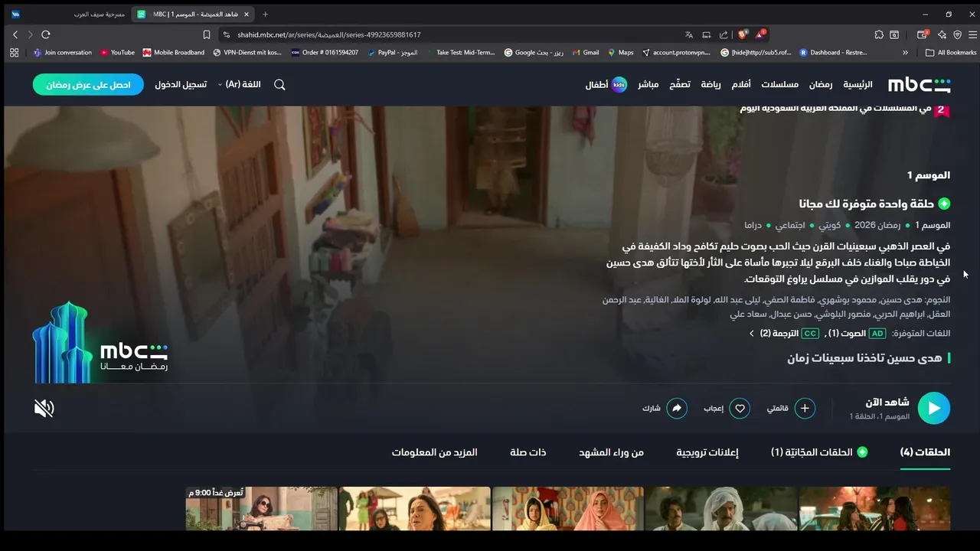
Task: Open the Mobile Broadband bookmark
Action: 174,53
